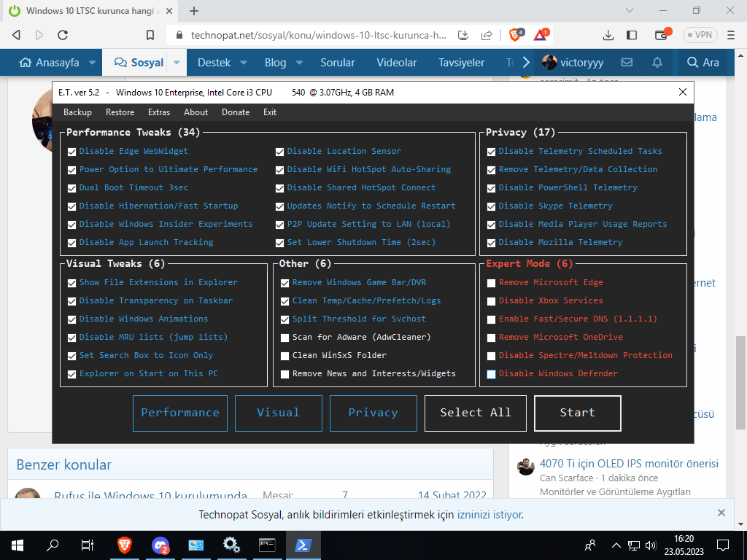The image size is (747, 560).
Task: Open Donate menu in E.T. window
Action: click(x=236, y=112)
